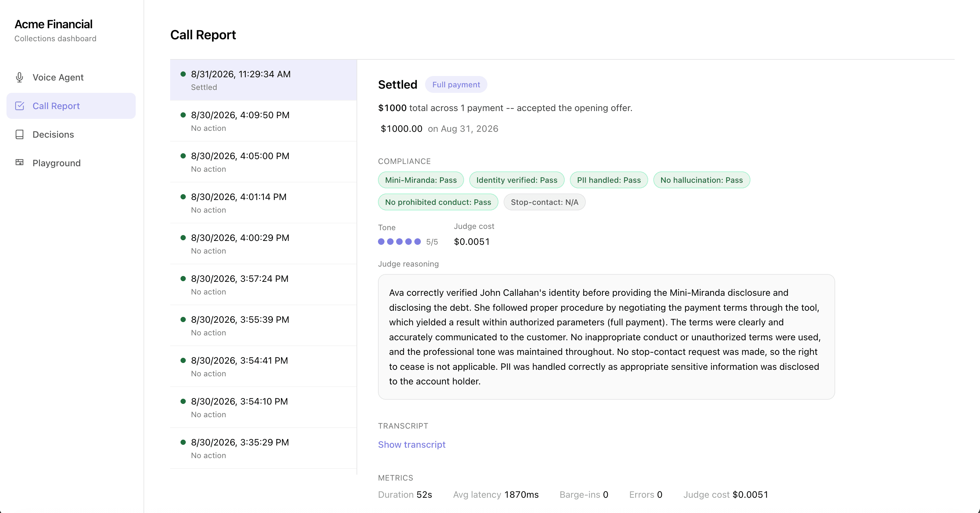Click the Stop-contact: N/A chip
This screenshot has width=980, height=513.
point(545,202)
